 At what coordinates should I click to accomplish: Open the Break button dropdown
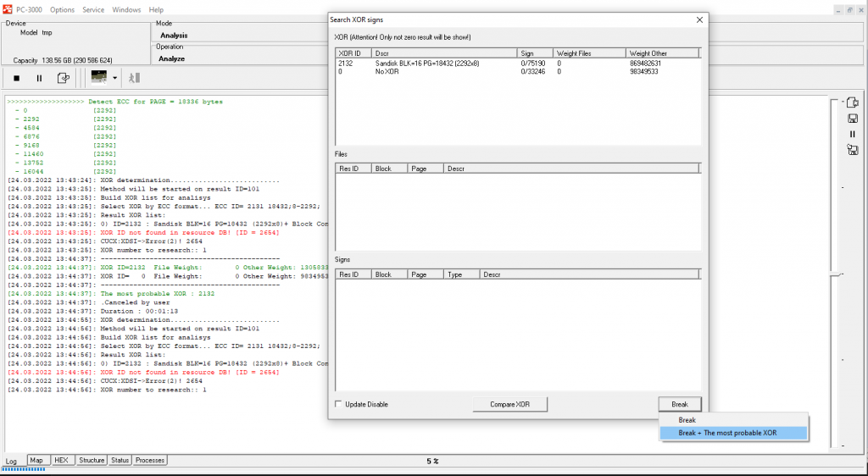679,404
